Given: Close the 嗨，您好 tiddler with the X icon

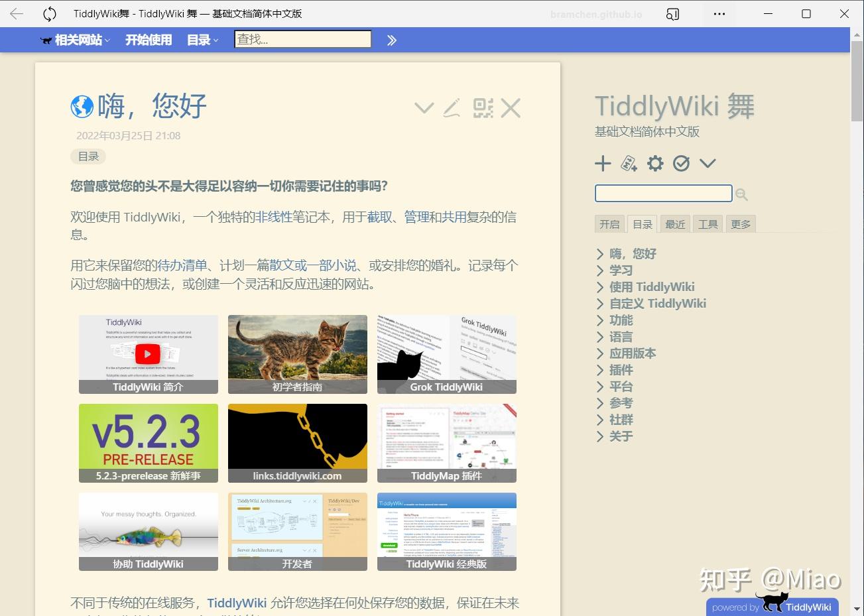Looking at the screenshot, I should pyautogui.click(x=511, y=107).
